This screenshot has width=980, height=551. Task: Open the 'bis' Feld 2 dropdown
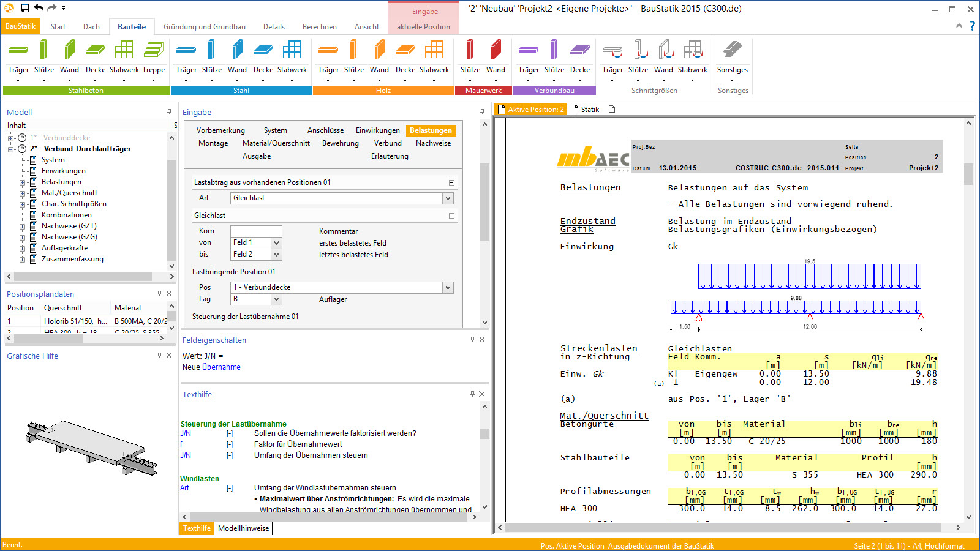coord(276,255)
